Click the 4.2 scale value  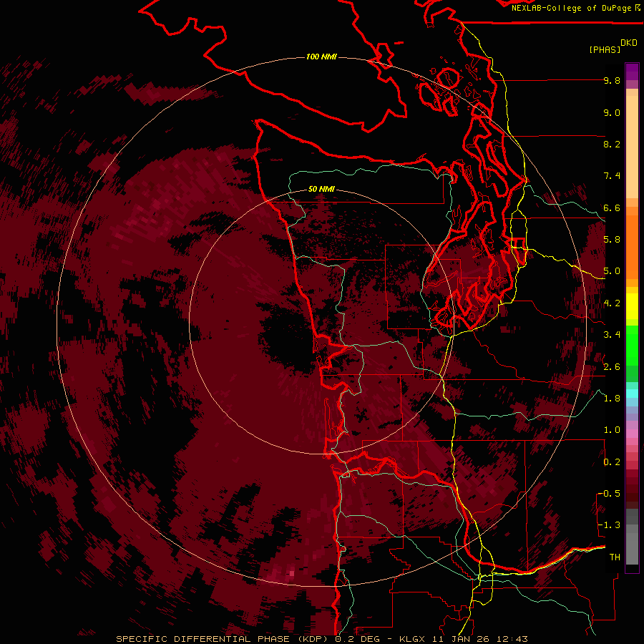click(612, 303)
